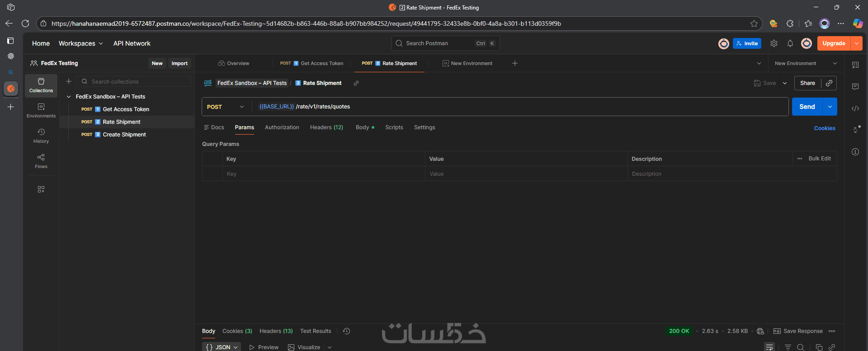Open the comments pane in the right sidebar
This screenshot has width=868, height=351.
855,87
